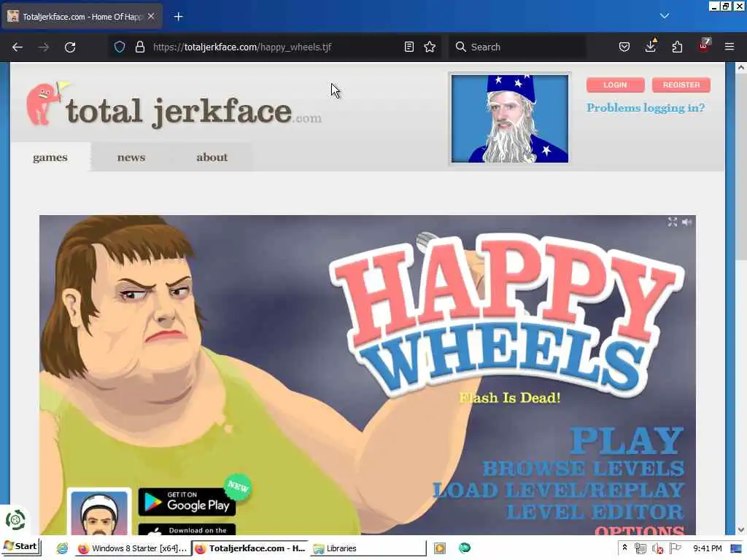Click the red extension icon with badge
The height and width of the screenshot is (560, 747).
tap(704, 45)
